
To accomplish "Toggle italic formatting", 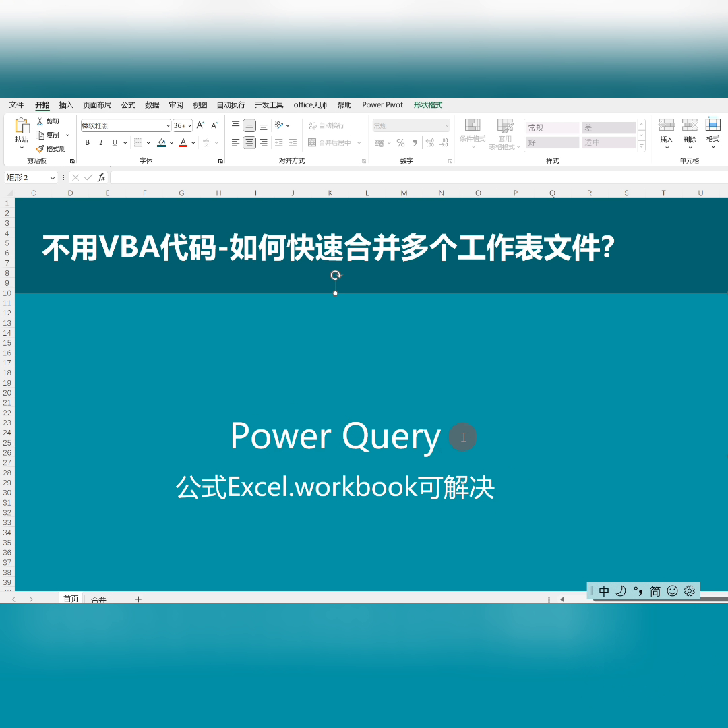I will click(x=100, y=142).
